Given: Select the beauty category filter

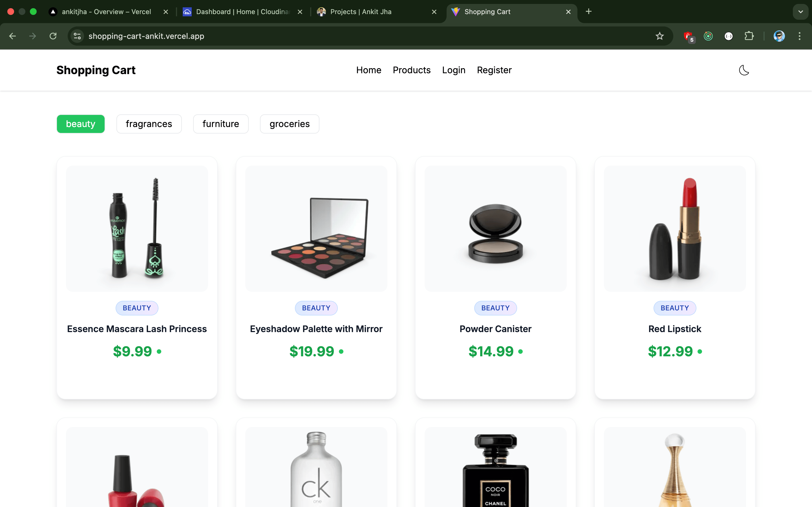Looking at the screenshot, I should pos(81,124).
